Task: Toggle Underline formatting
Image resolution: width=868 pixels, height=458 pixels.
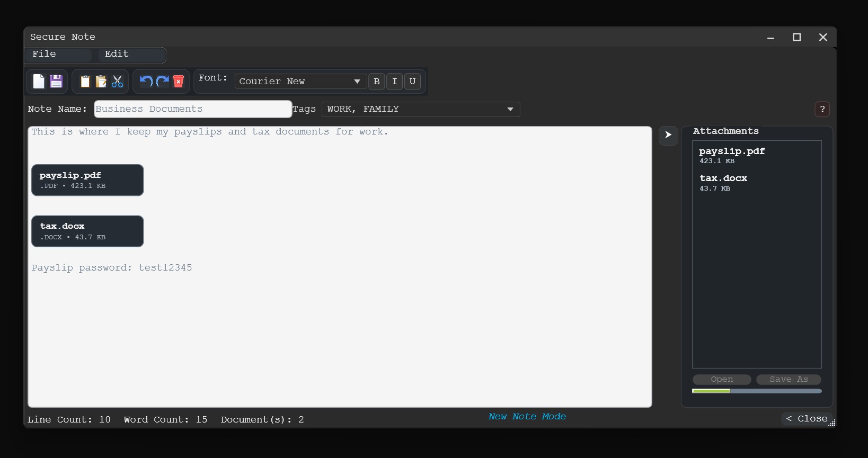Action: [412, 82]
